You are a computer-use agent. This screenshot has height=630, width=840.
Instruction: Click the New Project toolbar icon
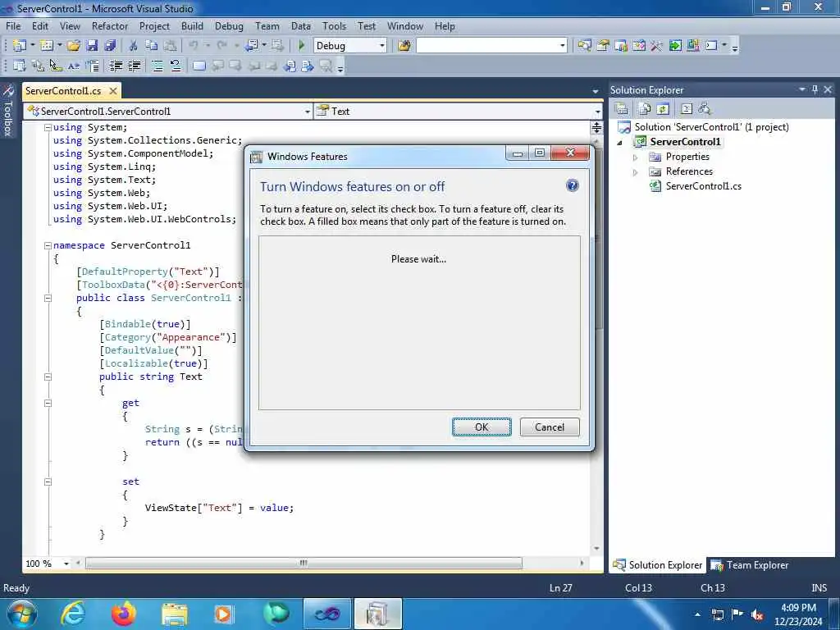point(20,46)
